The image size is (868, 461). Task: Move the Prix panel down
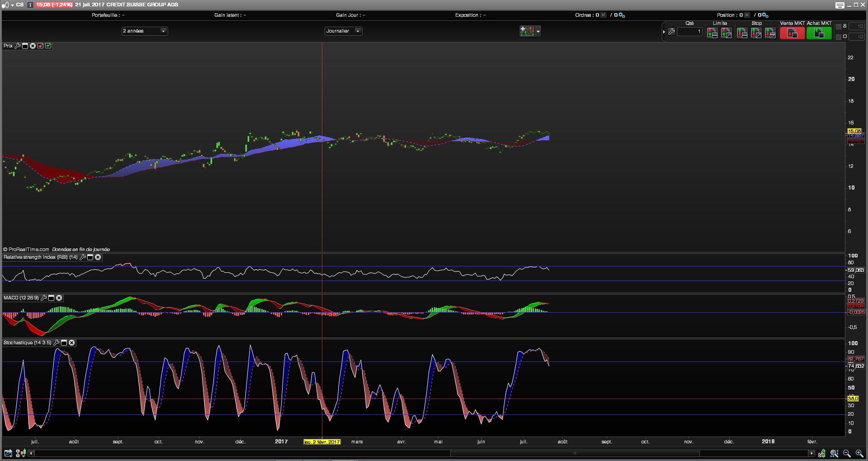(x=40, y=46)
